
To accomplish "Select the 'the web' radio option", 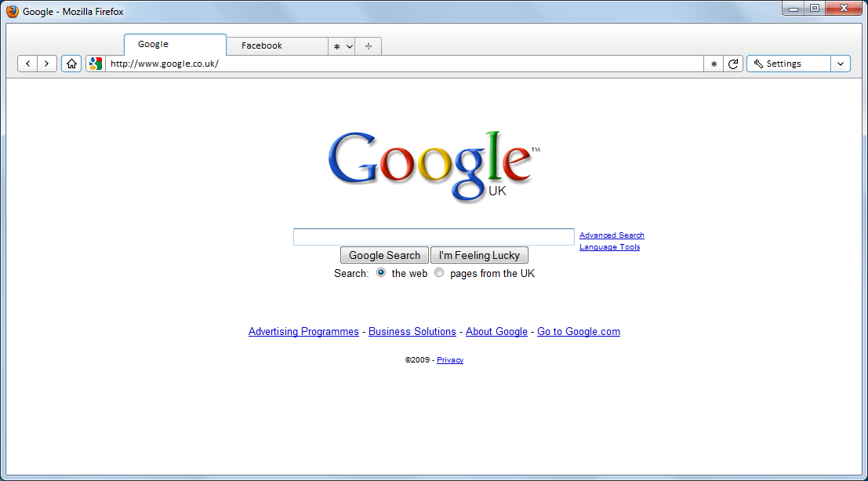I will pyautogui.click(x=381, y=272).
